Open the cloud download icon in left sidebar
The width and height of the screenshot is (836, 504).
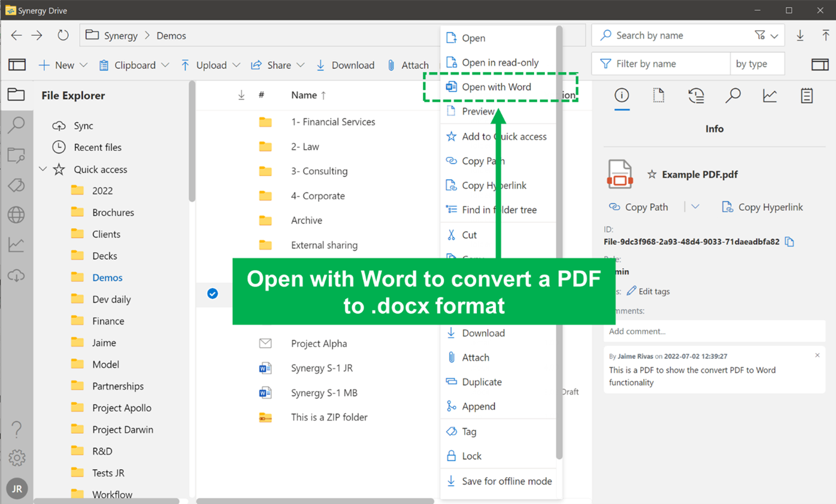[16, 275]
